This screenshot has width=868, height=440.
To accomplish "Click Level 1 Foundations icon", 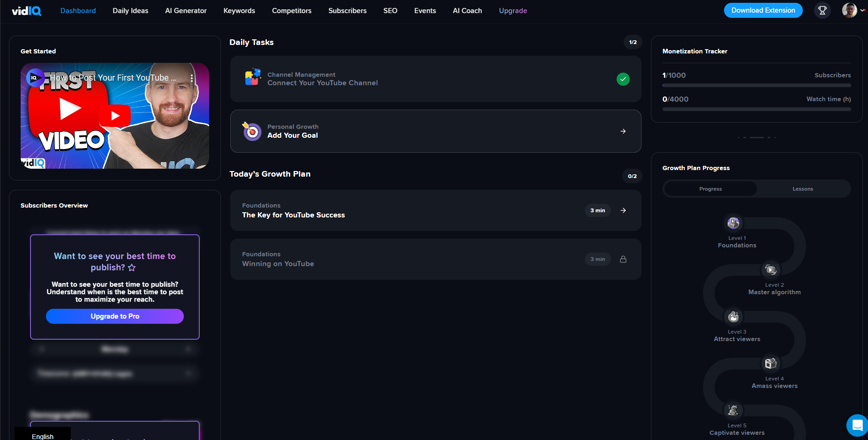I will [x=733, y=223].
